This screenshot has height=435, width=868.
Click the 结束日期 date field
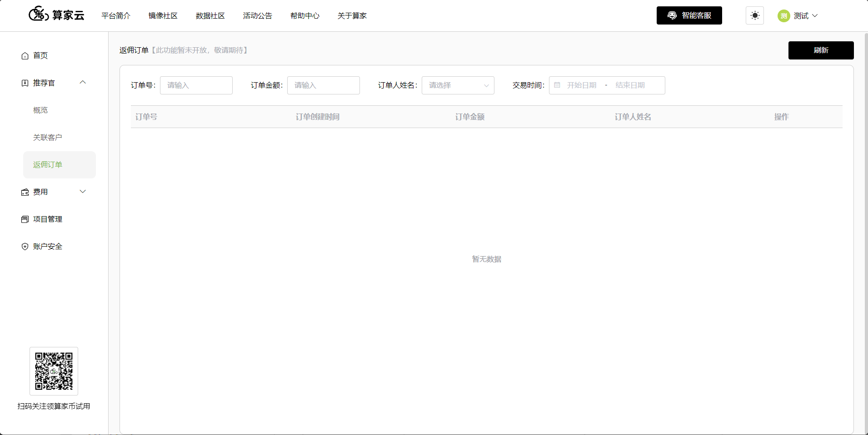pyautogui.click(x=630, y=85)
